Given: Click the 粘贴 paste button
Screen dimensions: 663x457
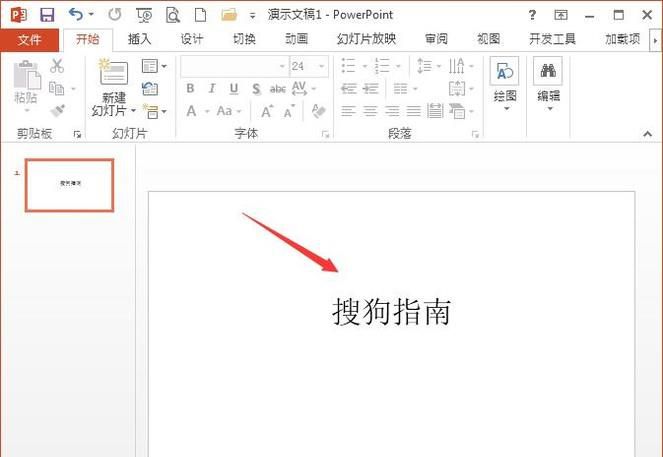Looking at the screenshot, I should pyautogui.click(x=27, y=82).
